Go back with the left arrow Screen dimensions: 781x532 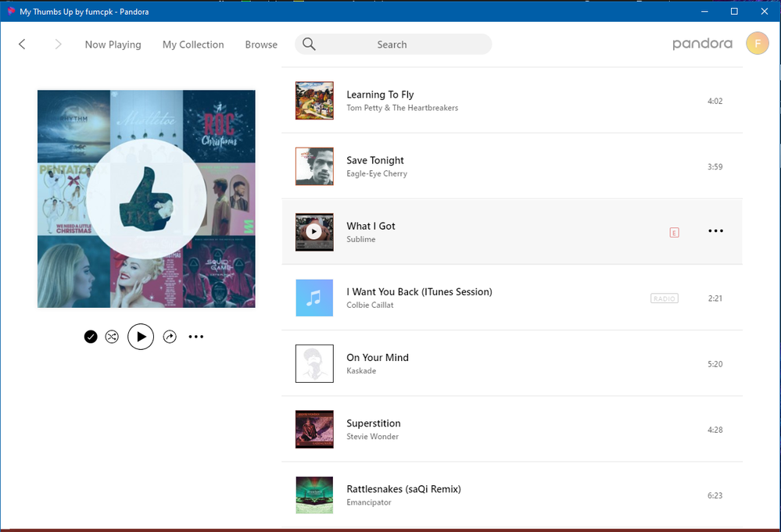coord(22,45)
